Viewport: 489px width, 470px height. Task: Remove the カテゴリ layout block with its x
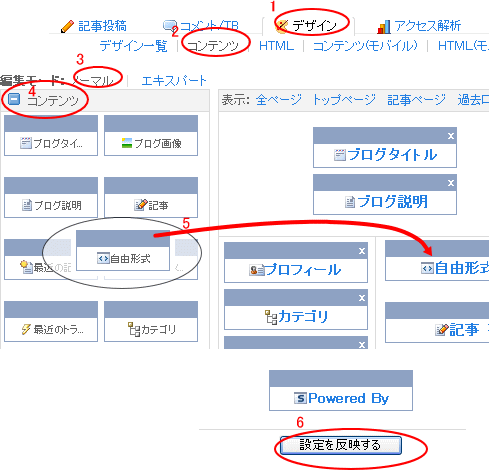[x=362, y=298]
